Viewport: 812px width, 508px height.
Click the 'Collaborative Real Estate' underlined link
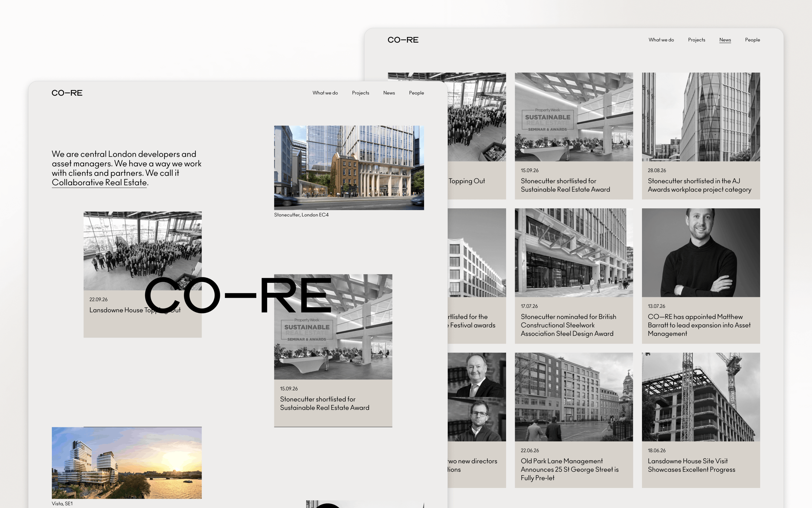point(99,182)
